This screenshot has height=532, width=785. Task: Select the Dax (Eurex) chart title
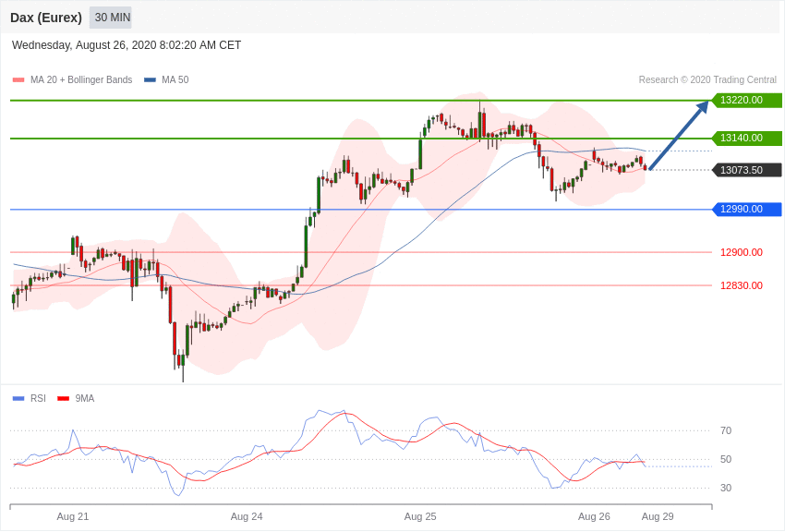[46, 18]
